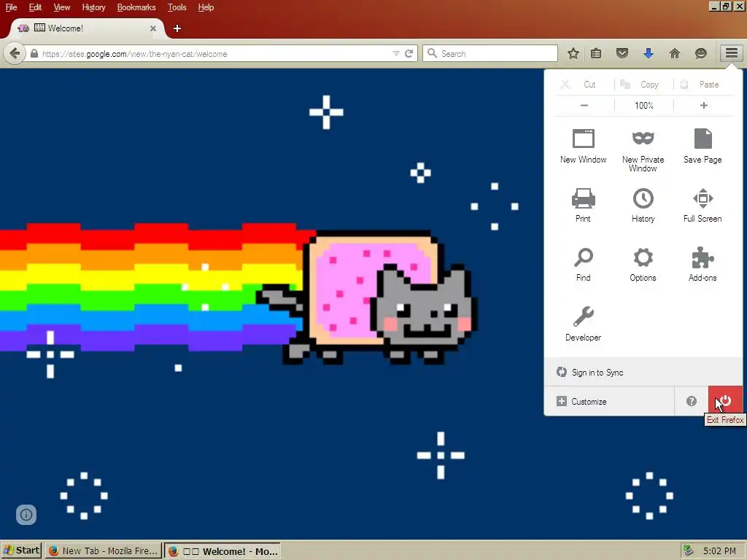Reload the current page
The image size is (747, 560).
409,53
